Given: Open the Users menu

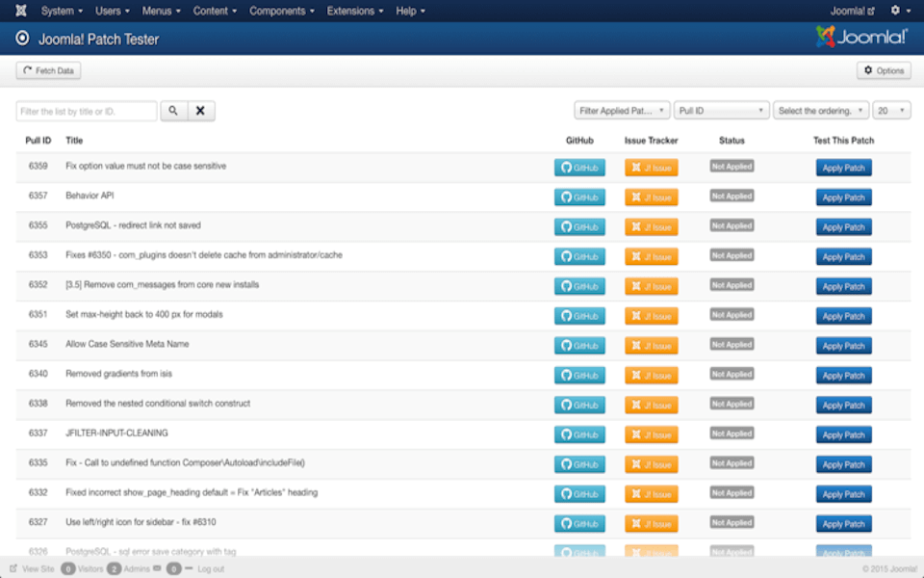Looking at the screenshot, I should click(x=112, y=11).
